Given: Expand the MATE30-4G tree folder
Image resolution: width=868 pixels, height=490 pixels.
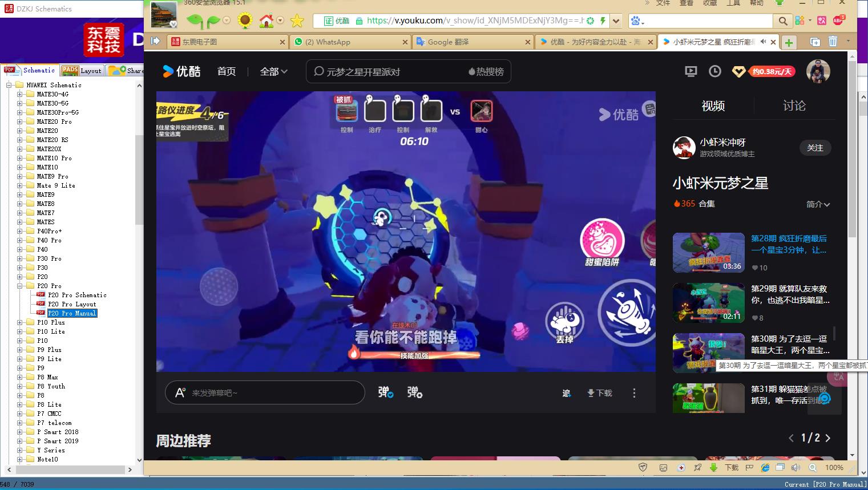Looking at the screenshot, I should point(20,94).
